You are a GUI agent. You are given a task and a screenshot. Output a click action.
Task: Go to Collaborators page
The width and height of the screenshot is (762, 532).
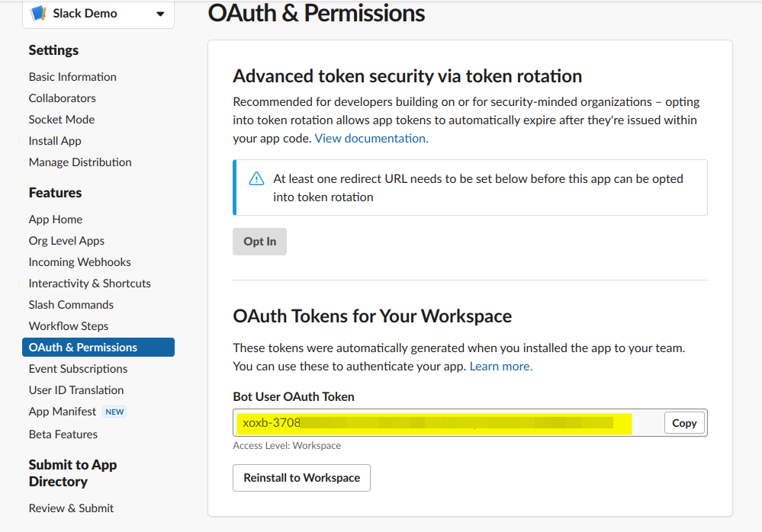click(x=63, y=98)
